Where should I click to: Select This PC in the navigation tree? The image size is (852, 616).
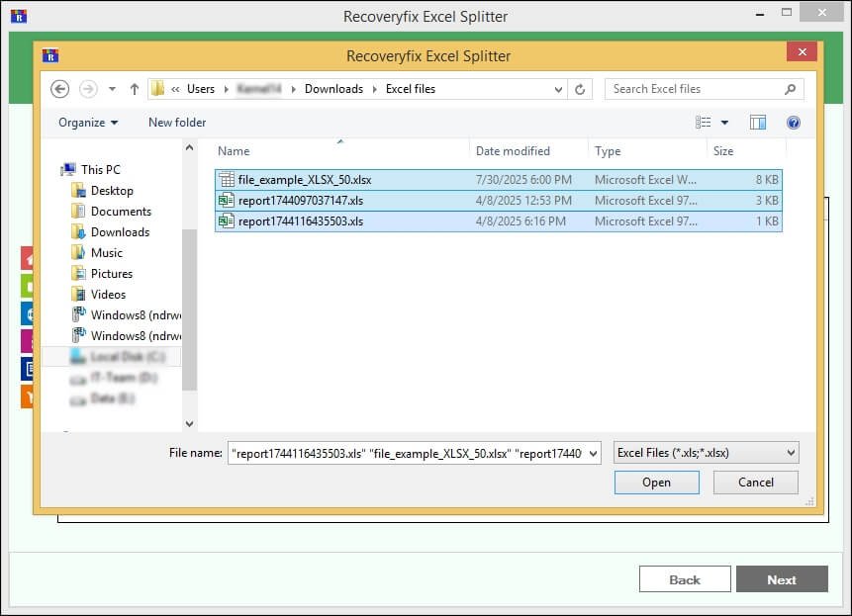101,170
